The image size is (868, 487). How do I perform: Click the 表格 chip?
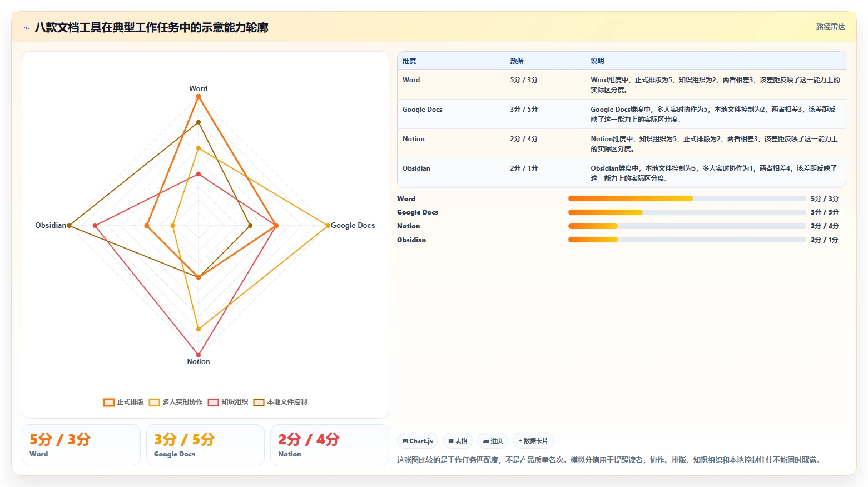(x=458, y=441)
